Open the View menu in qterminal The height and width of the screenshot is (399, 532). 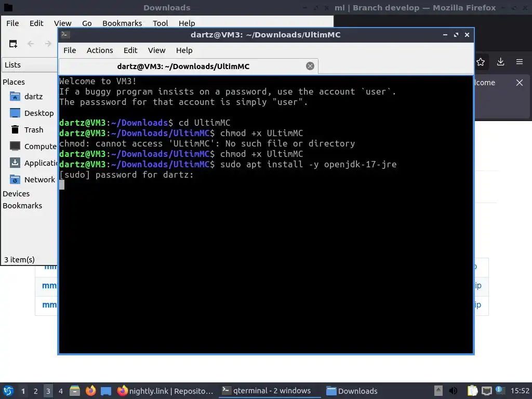(156, 50)
